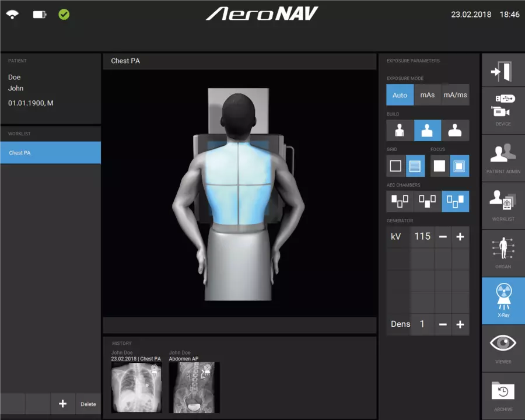Open the Archive

click(503, 394)
